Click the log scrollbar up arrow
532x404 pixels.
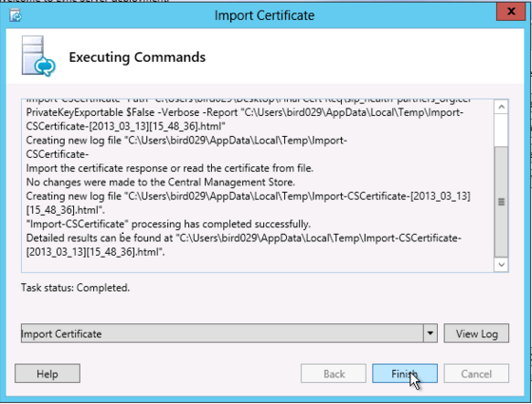coord(502,107)
